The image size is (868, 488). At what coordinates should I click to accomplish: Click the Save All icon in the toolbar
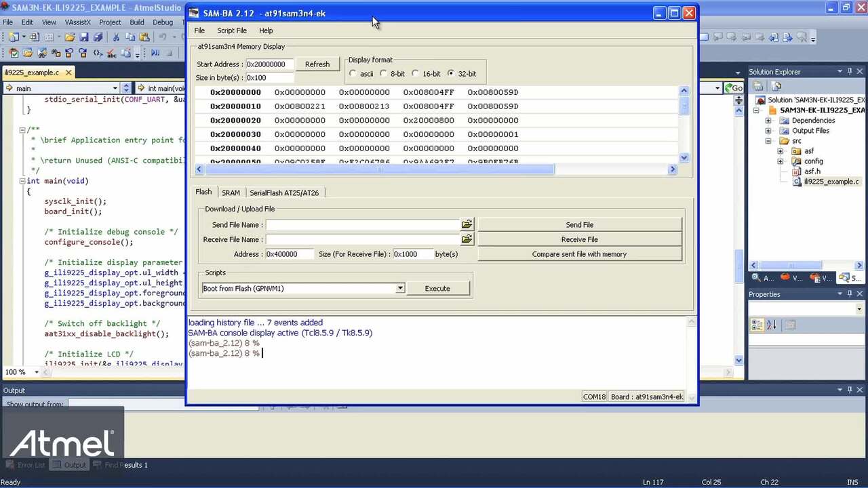pyautogui.click(x=98, y=37)
